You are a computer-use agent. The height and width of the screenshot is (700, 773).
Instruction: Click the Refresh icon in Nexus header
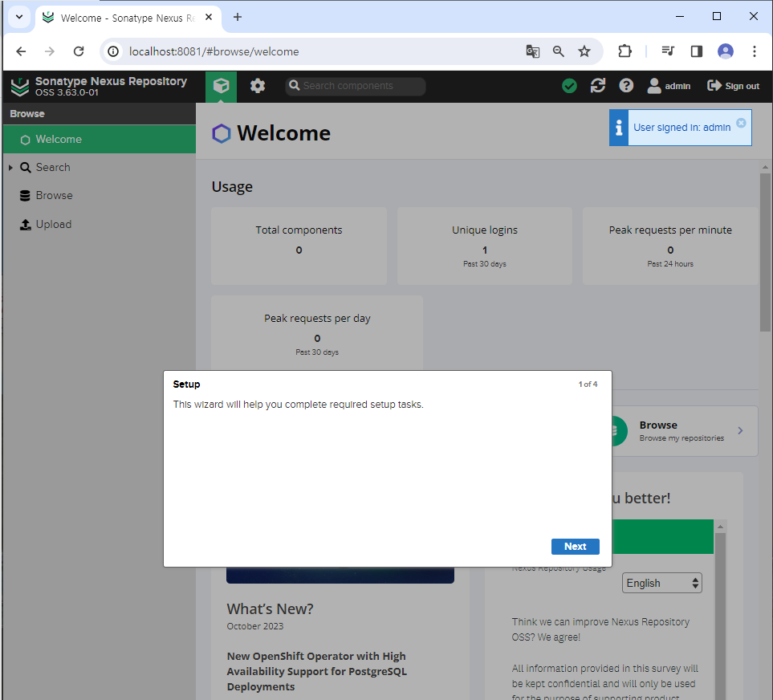click(x=598, y=86)
